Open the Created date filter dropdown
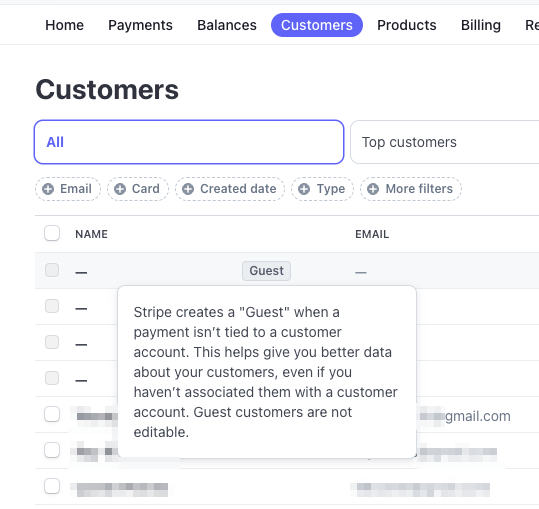Screen dimensions: 539x509 (x=230, y=189)
